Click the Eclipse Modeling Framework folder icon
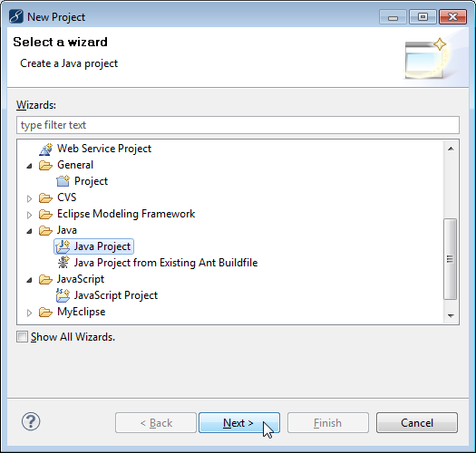Image resolution: width=476 pixels, height=453 pixels. pyautogui.click(x=46, y=214)
